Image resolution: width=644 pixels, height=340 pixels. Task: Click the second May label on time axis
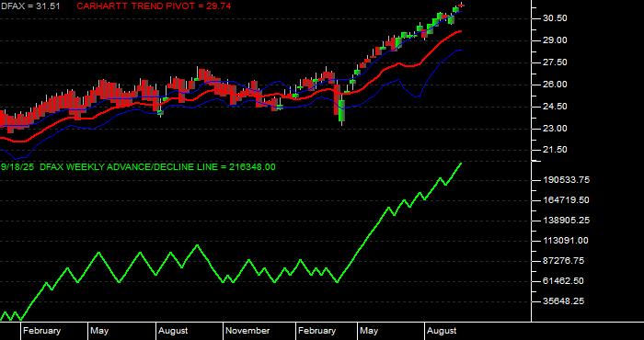coord(369,331)
